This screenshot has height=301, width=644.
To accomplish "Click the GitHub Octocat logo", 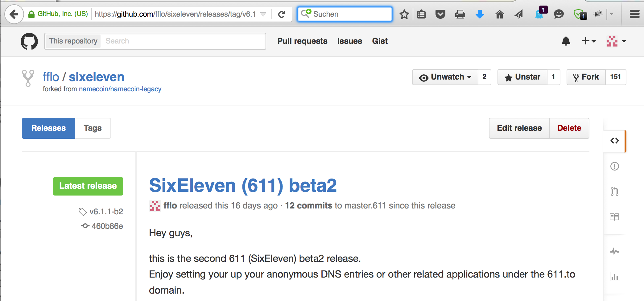I will pyautogui.click(x=29, y=41).
